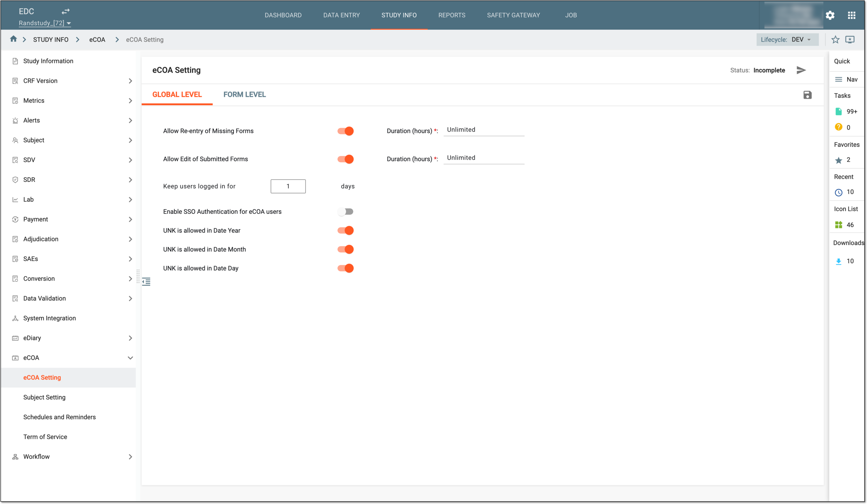Click the System Integration nodes icon
The height and width of the screenshot is (504, 867).
point(15,318)
